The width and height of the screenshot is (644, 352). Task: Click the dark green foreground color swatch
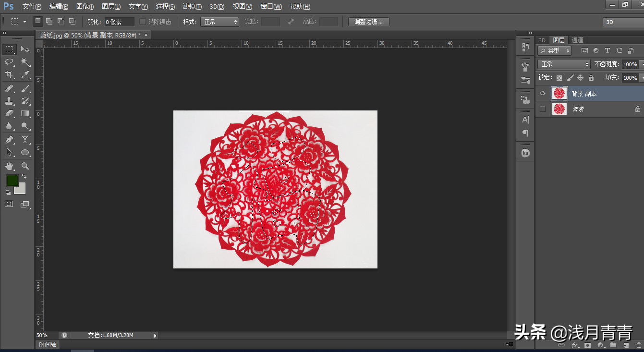pyautogui.click(x=12, y=181)
